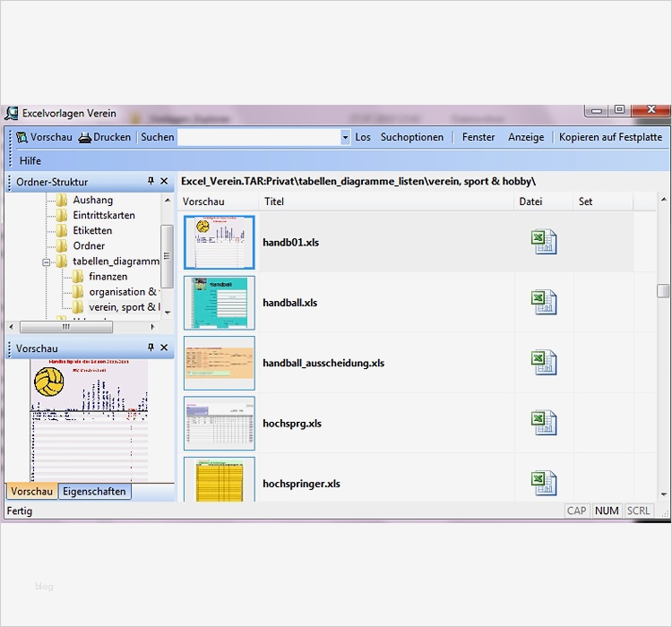Click the handball_ausscheidung.xls title text
Viewport: 672px width, 627px height.
323,364
